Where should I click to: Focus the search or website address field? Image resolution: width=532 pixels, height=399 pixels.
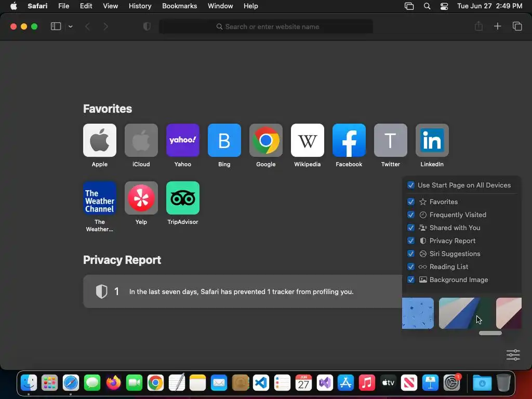pos(266,26)
